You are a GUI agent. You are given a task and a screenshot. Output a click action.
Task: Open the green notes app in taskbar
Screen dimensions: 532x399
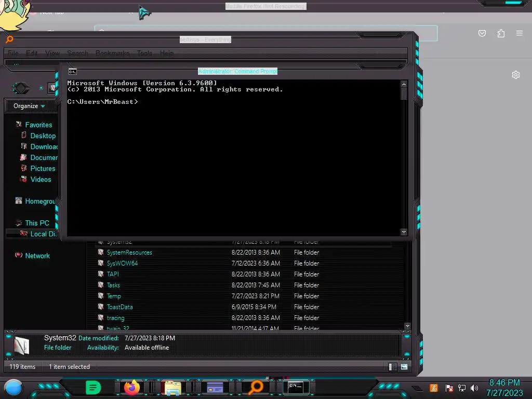click(x=94, y=388)
